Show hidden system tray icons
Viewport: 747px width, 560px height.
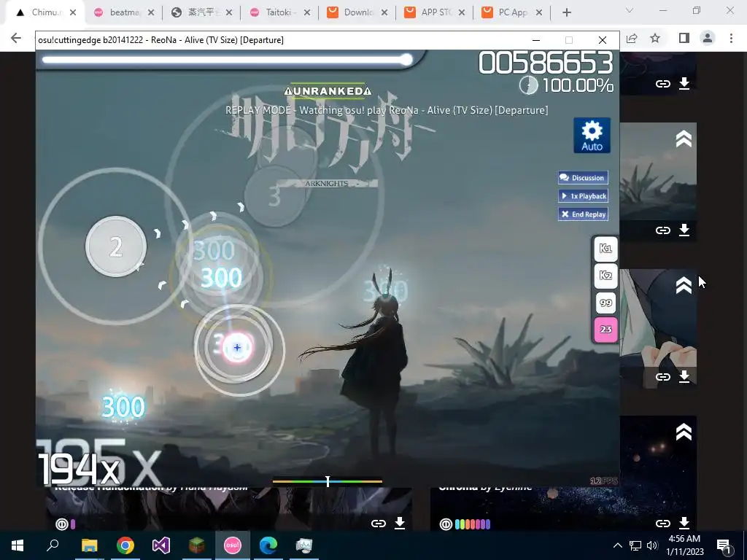[x=617, y=545]
